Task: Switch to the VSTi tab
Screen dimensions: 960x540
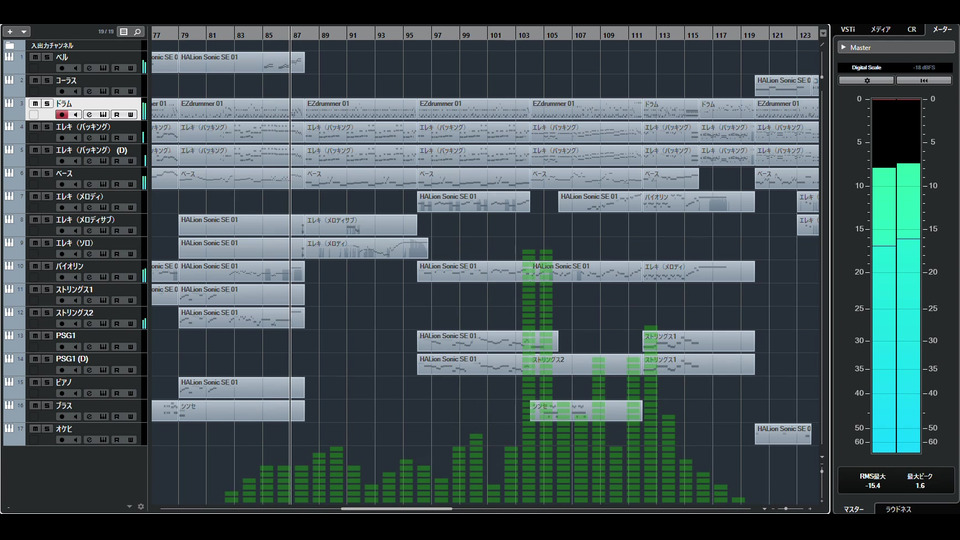Action: 848,29
